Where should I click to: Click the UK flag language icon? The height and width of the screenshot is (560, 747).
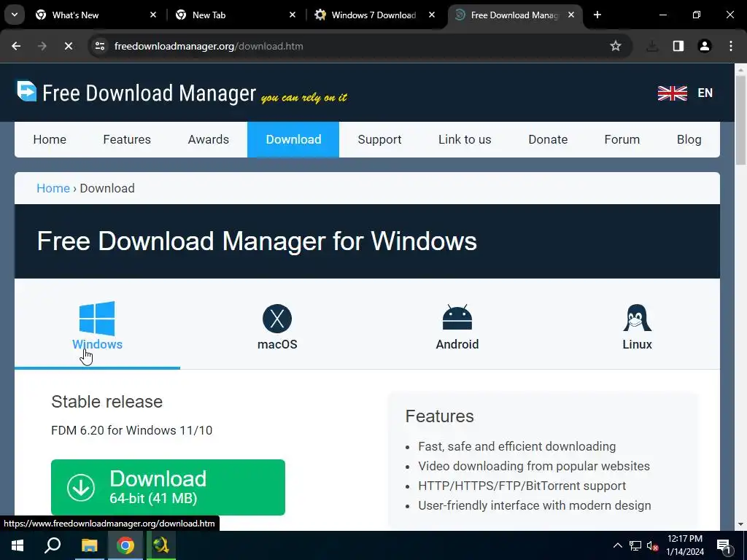672,93
